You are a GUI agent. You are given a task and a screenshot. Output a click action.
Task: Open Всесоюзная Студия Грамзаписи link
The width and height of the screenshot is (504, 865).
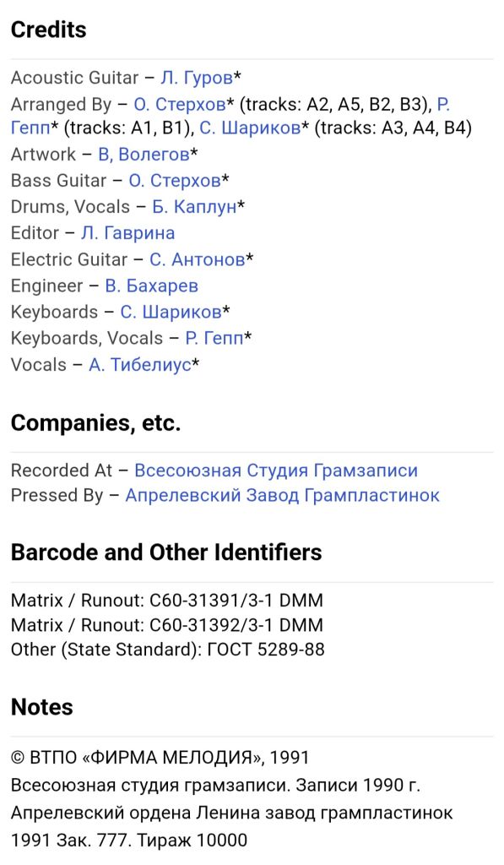click(x=276, y=471)
